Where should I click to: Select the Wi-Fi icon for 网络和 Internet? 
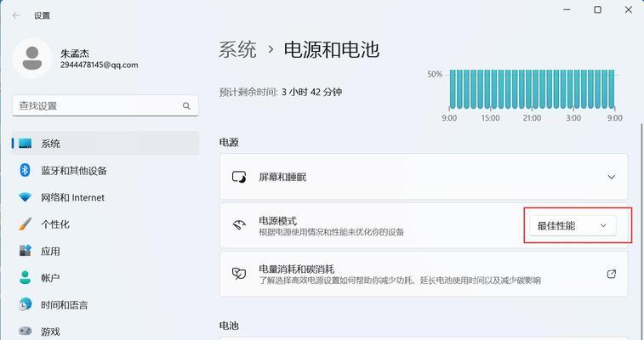pos(25,198)
